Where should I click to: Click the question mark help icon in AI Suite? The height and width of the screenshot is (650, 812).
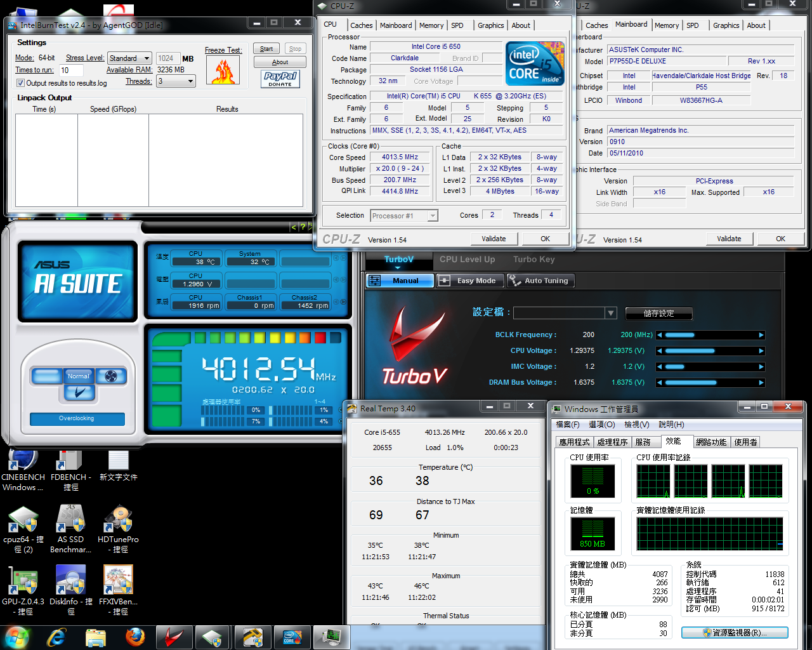point(303,227)
